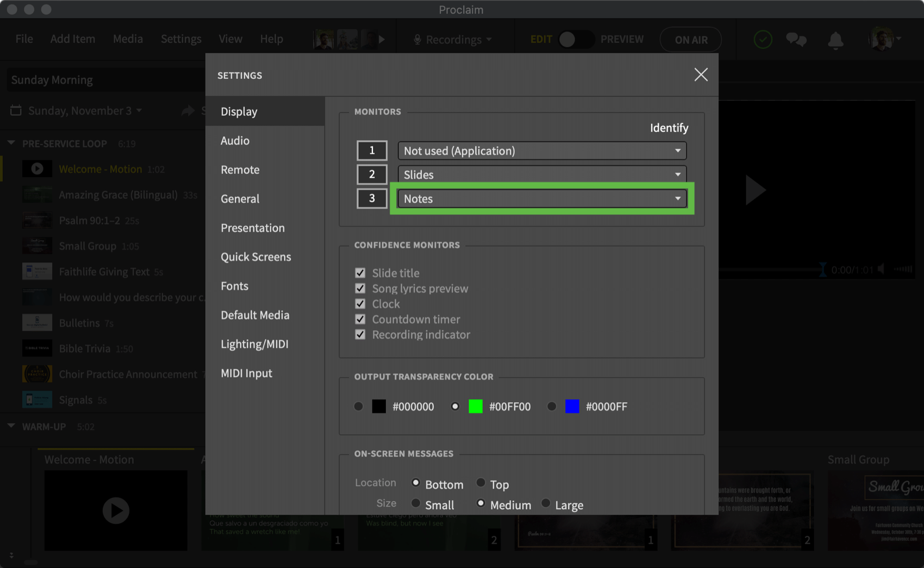Viewport: 924px width, 568px height.
Task: Set message location to Bottom
Action: [415, 483]
